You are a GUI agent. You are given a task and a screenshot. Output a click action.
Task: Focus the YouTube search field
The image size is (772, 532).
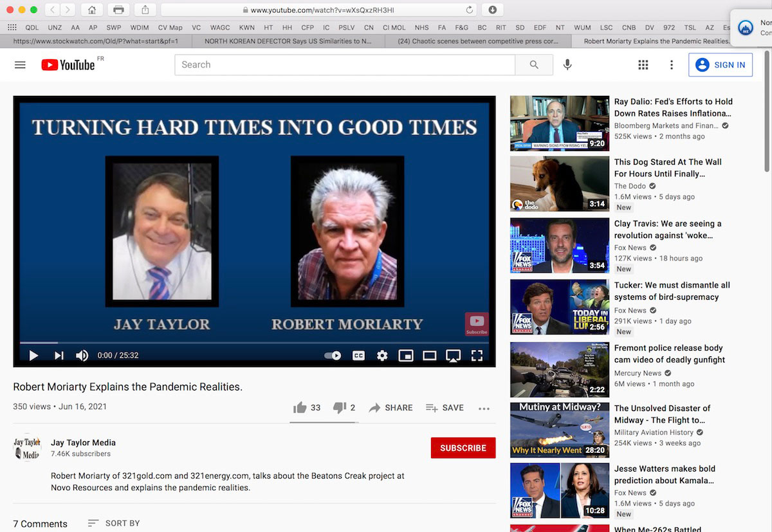click(x=345, y=65)
